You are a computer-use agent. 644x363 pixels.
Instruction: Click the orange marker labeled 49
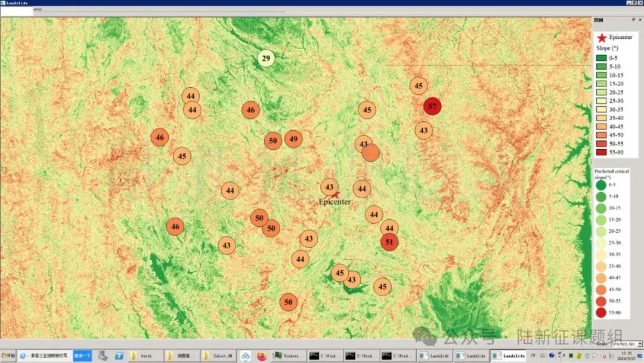click(293, 139)
